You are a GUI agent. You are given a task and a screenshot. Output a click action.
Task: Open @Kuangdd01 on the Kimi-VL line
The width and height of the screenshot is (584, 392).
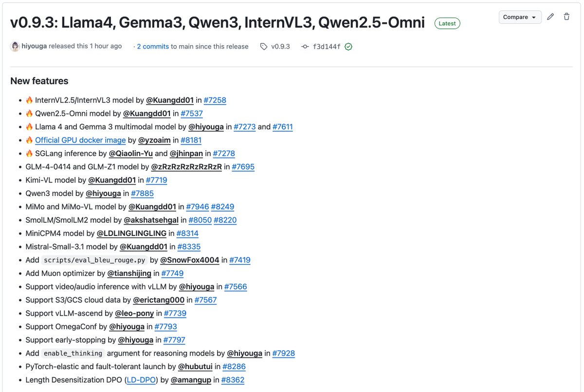pos(112,180)
